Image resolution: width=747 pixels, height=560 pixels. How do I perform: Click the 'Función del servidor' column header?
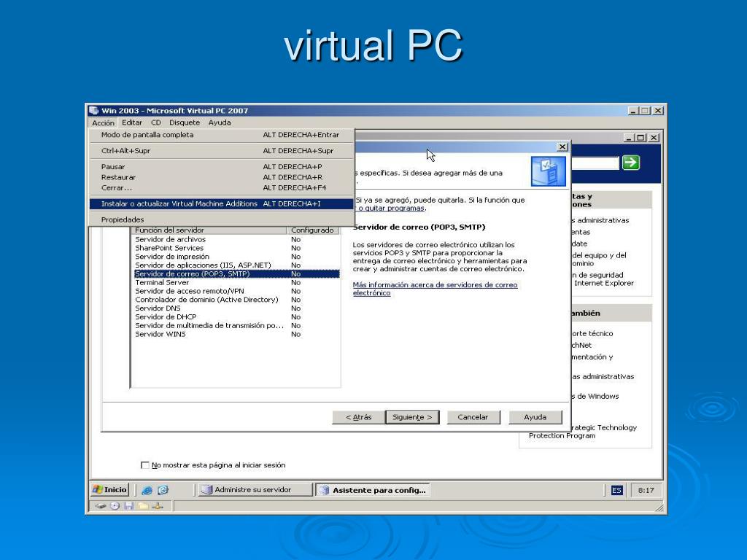[209, 230]
